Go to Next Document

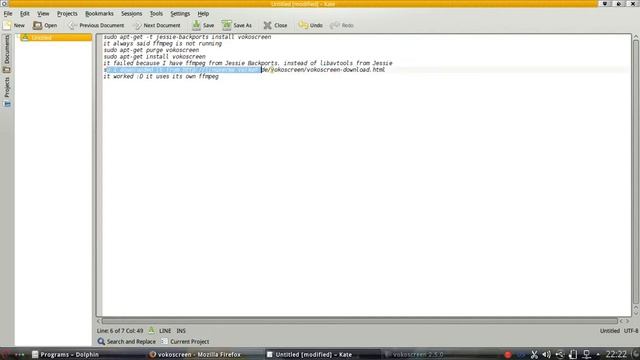point(157,25)
